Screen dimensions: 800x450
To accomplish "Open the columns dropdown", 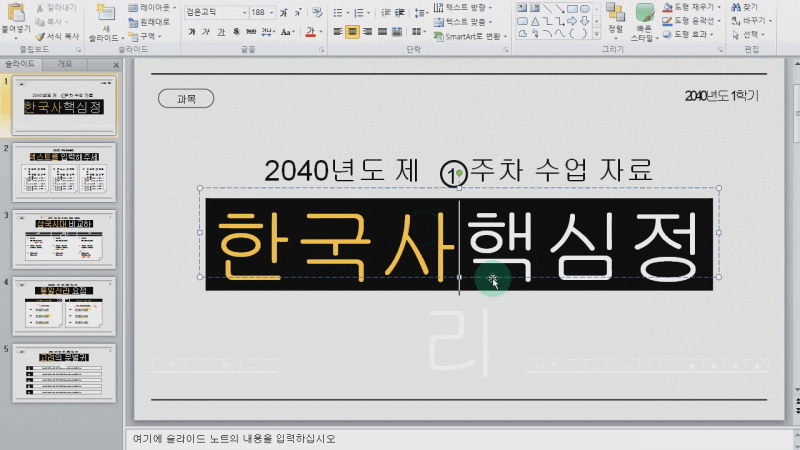I will 419,32.
